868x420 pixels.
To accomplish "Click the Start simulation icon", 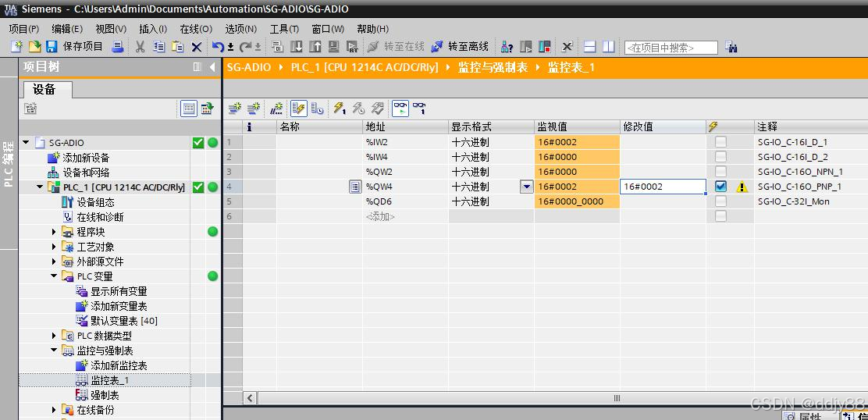I will coord(334,47).
